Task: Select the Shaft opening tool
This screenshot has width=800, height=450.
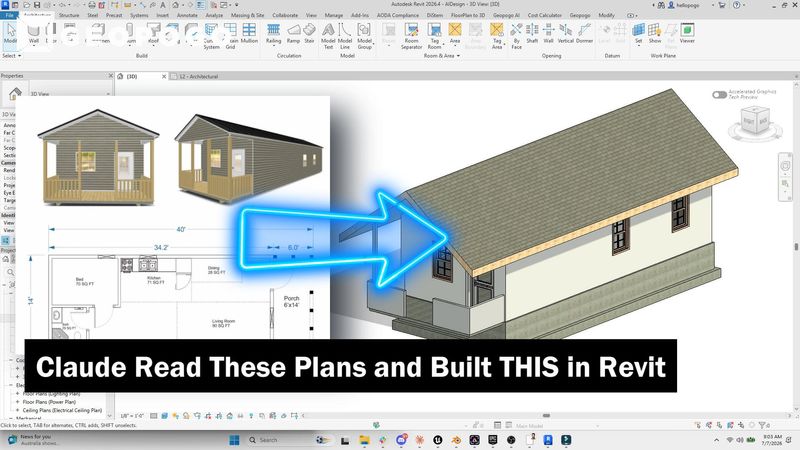Action: (532, 33)
